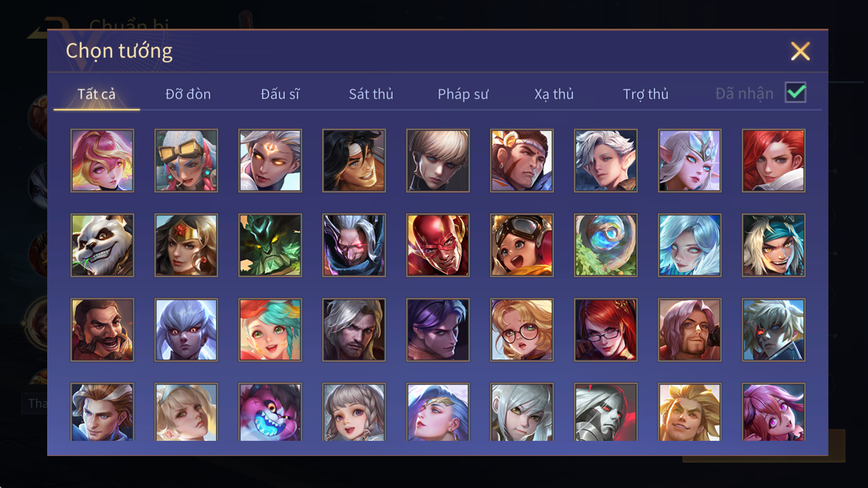
Task: Choose the mustached man with the big grin
Action: 102,330
